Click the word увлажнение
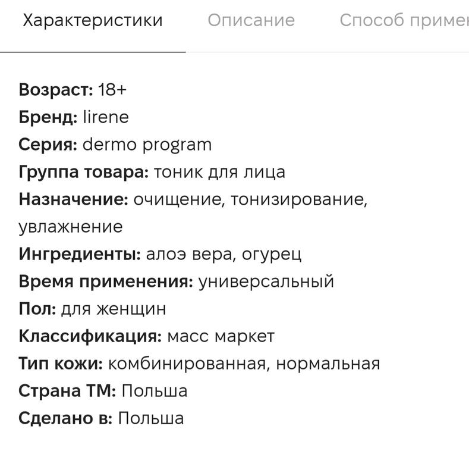This screenshot has width=469, height=476. coord(71,227)
